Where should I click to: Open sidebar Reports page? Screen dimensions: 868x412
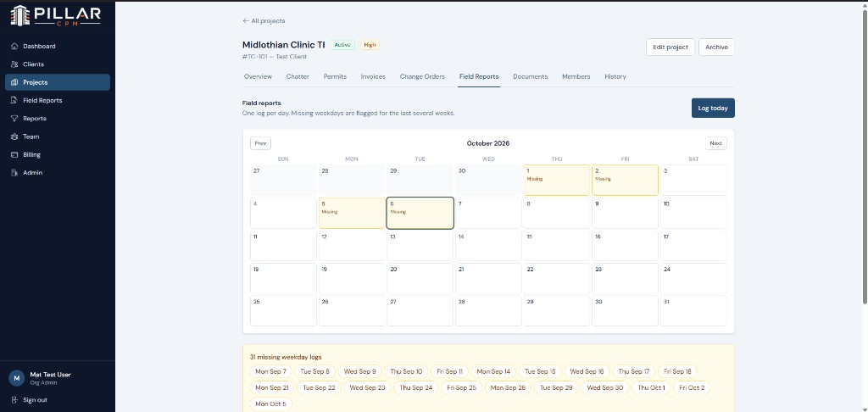(58, 119)
